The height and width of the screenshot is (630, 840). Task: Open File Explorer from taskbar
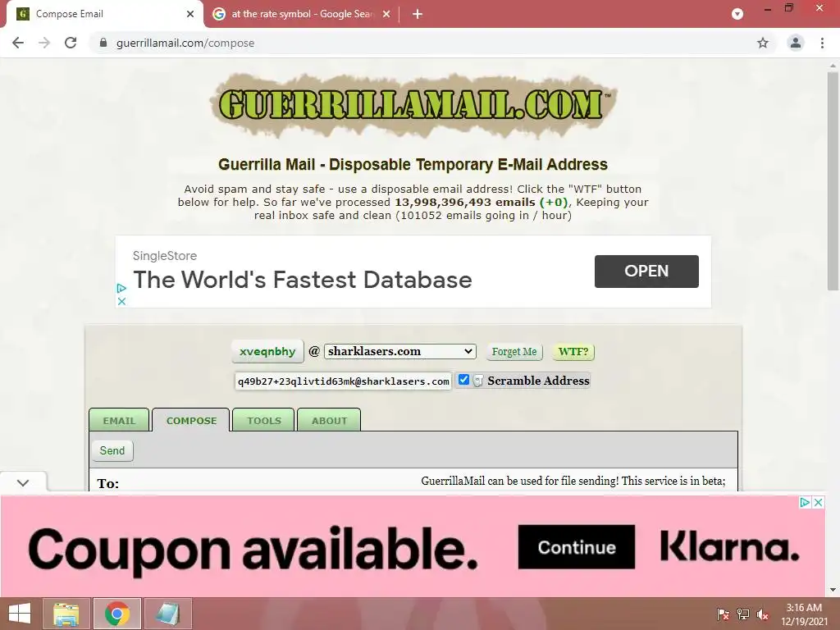click(66, 614)
